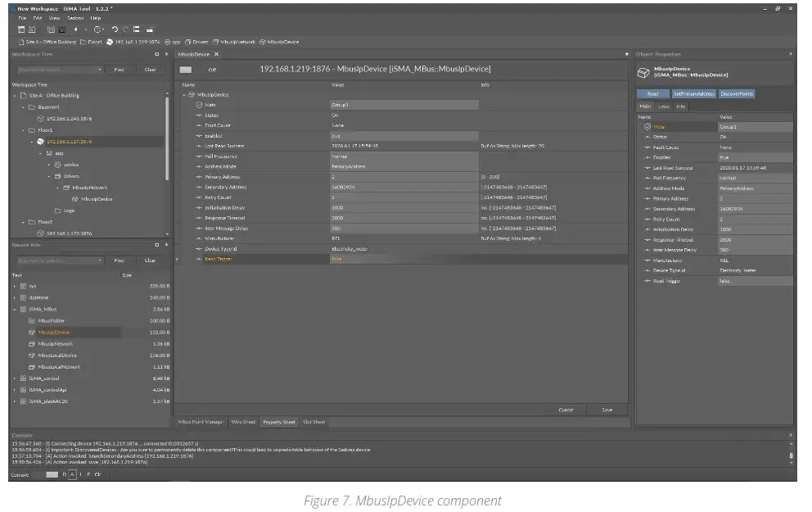Open the Workspace Tree search dropdown
Viewport: 812px width, 512px height.
[x=101, y=70]
